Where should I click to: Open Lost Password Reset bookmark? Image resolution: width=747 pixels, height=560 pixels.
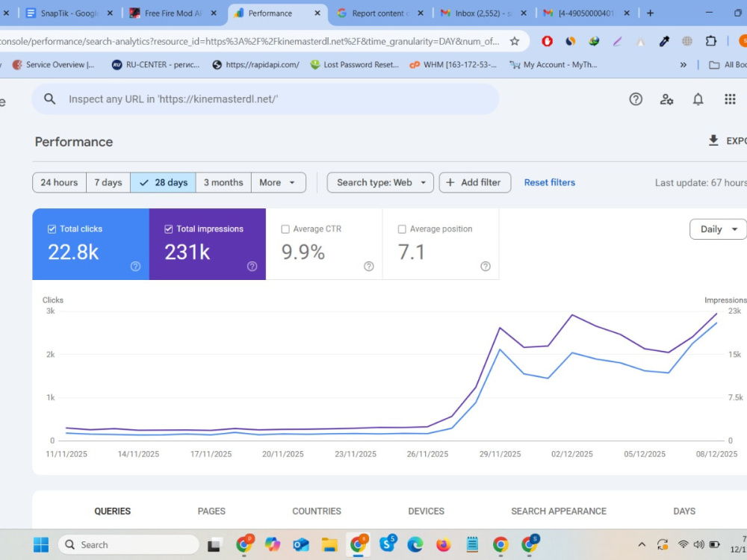[x=354, y=65]
